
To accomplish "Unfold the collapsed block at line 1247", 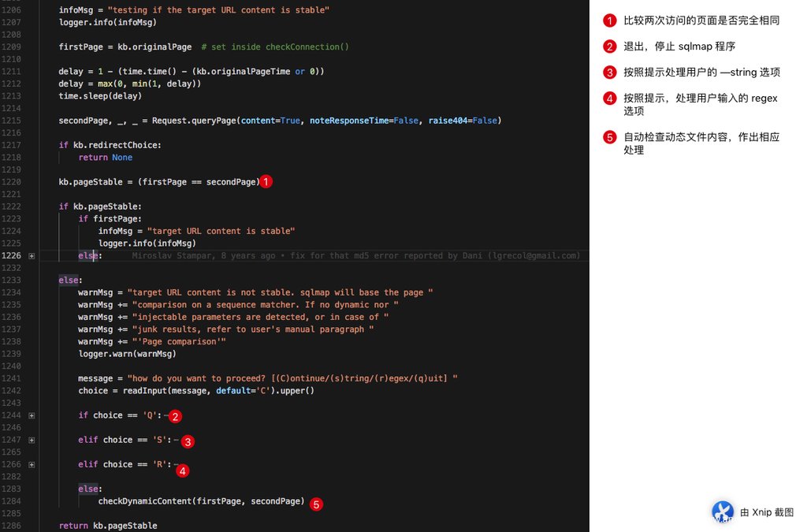I will (x=32, y=440).
